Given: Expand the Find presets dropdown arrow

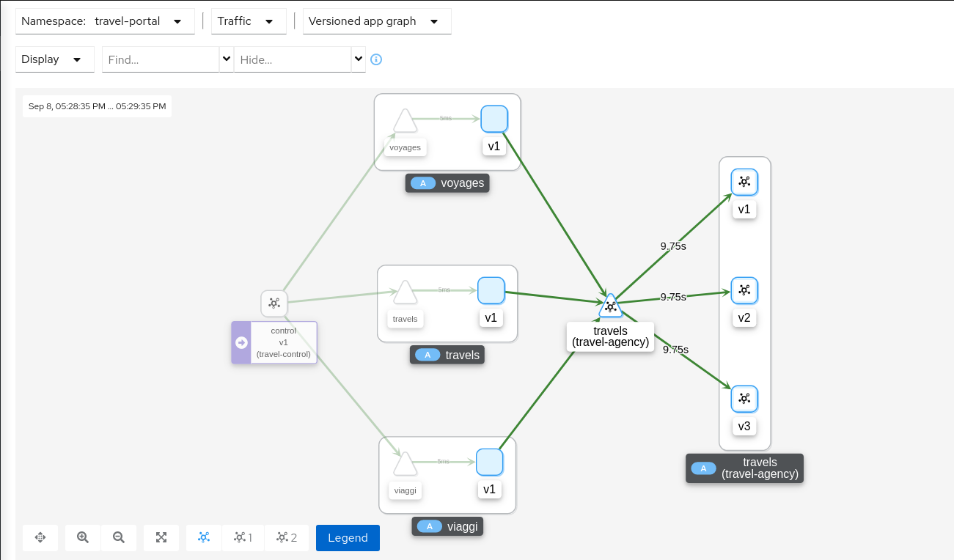Looking at the screenshot, I should tap(226, 59).
